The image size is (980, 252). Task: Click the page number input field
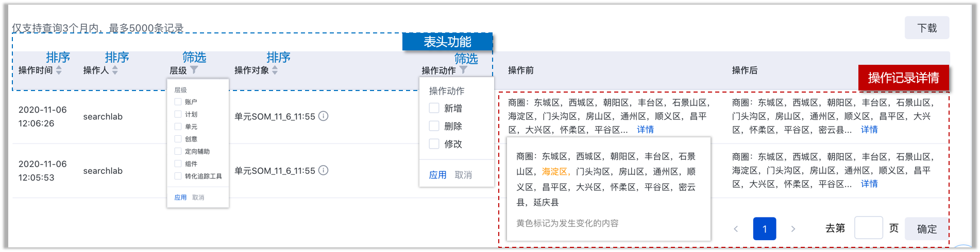coord(868,228)
